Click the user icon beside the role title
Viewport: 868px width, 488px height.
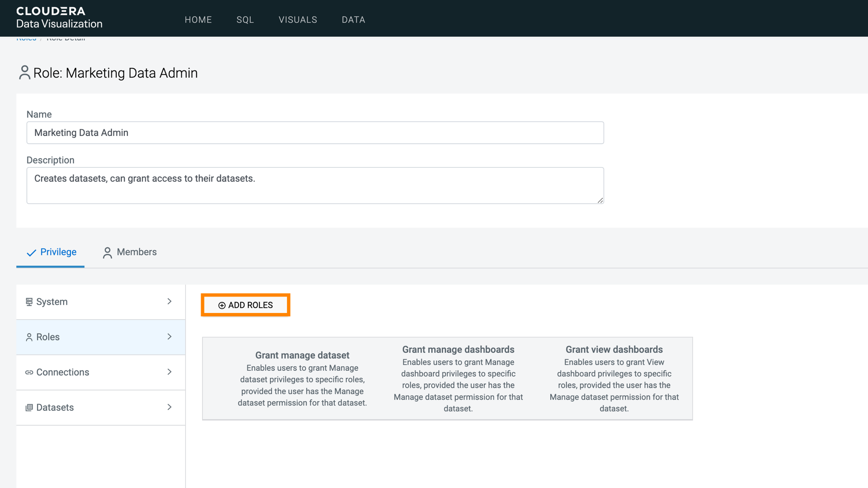tap(24, 73)
